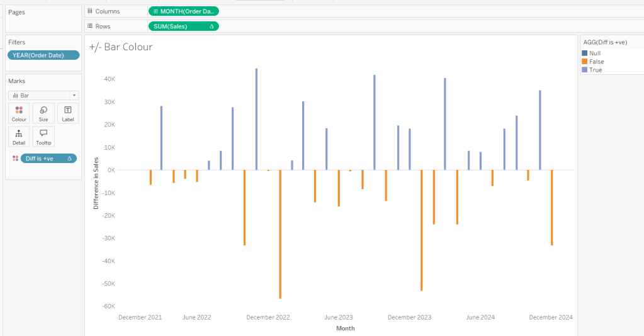This screenshot has height=336, width=644.
Task: Expand the MONTH(Order Date) pill hierarchy
Action: [155, 11]
